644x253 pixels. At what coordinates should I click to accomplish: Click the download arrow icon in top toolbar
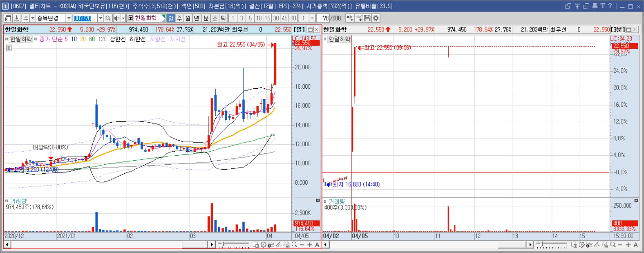[x=17, y=18]
